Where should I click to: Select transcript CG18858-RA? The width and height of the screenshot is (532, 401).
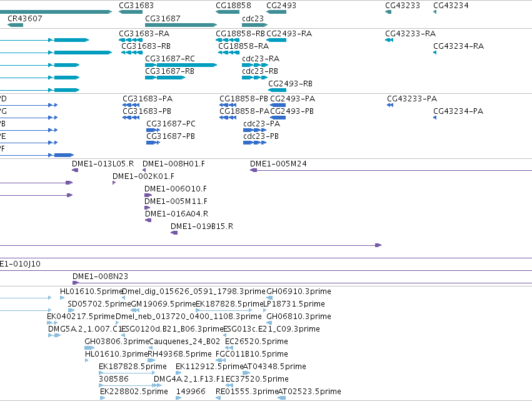click(x=229, y=53)
